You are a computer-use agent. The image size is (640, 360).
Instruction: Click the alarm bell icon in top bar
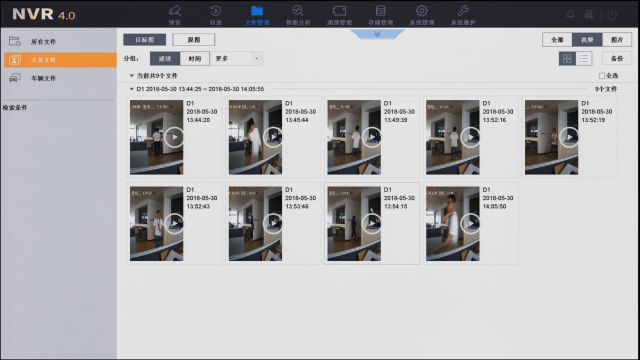pos(570,14)
